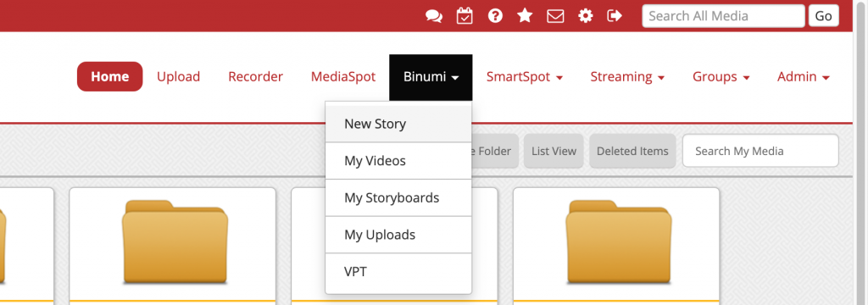Go to the Home tab

tap(109, 76)
